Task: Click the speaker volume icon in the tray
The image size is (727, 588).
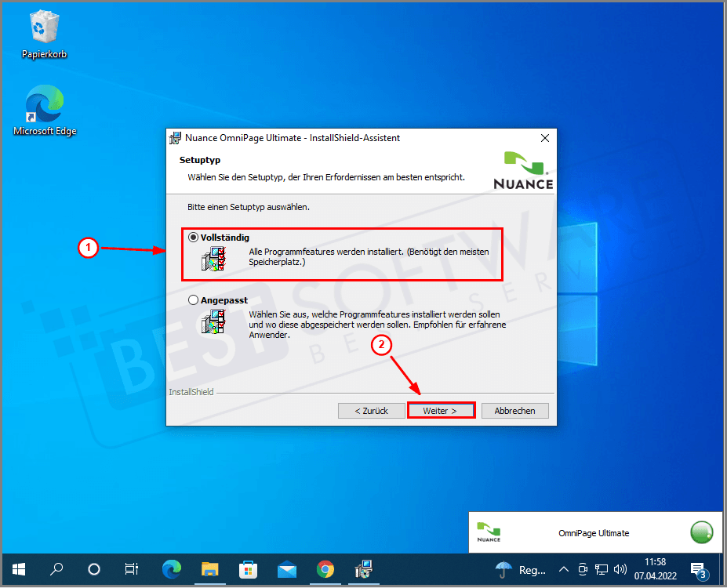Action: (x=620, y=570)
